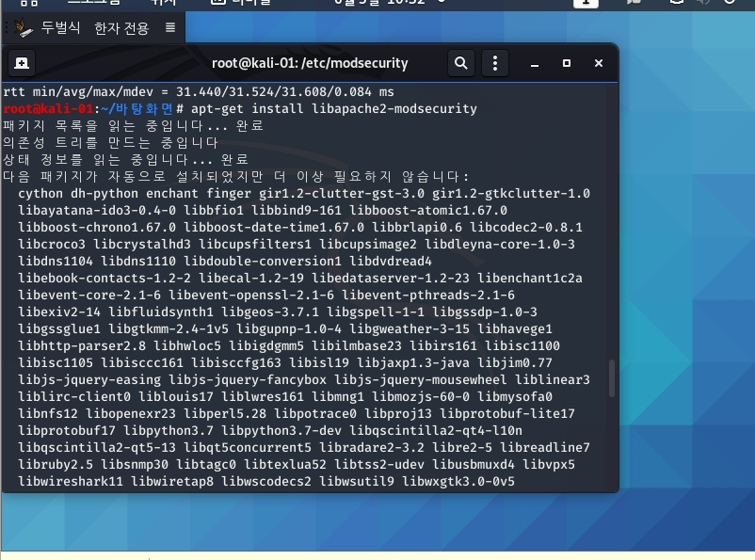Click the package name libusbmuxd4
This screenshot has width=755, height=560.
[474, 465]
